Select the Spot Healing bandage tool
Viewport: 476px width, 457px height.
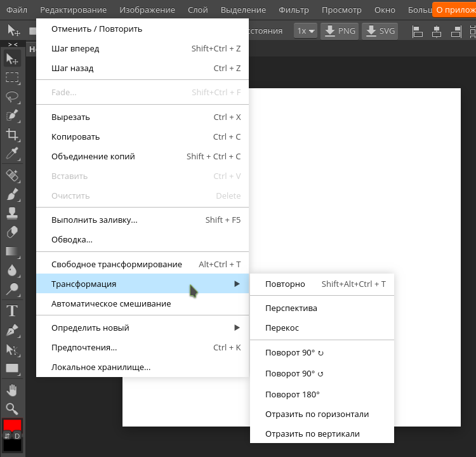tap(12, 176)
